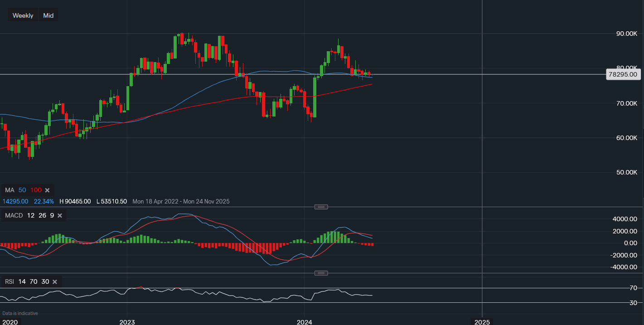The image size is (644, 325).
Task: Click the MACD indicator name label
Action: [x=14, y=215]
